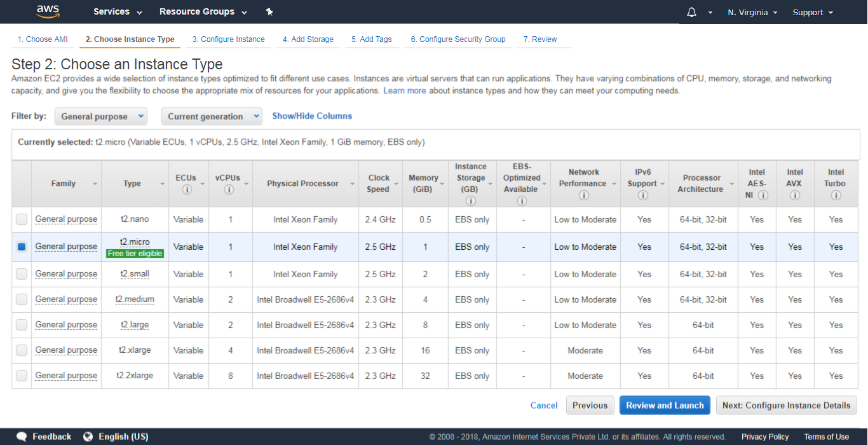The image size is (868, 445).
Task: Open the Privacy Policy link
Action: 765,437
